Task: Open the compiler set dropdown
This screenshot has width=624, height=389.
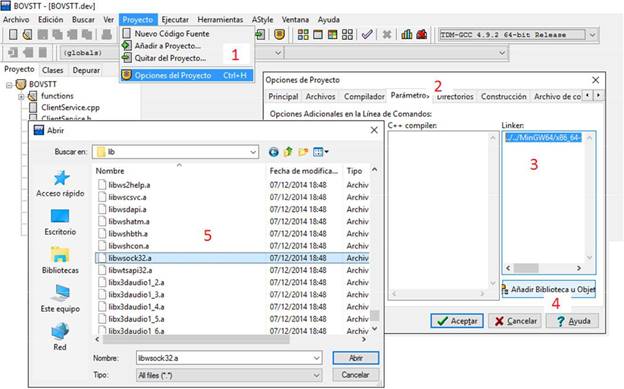Action: 592,35
